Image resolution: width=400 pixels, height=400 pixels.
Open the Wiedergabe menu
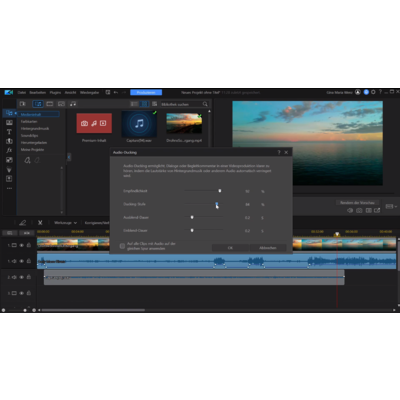click(x=89, y=92)
